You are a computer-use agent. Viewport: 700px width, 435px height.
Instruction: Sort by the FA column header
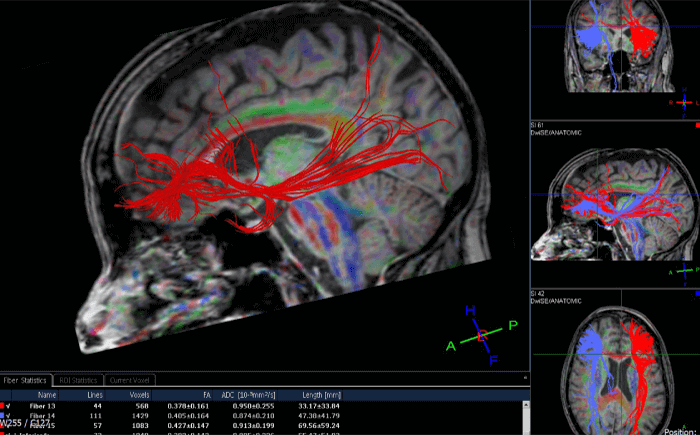(x=206, y=395)
